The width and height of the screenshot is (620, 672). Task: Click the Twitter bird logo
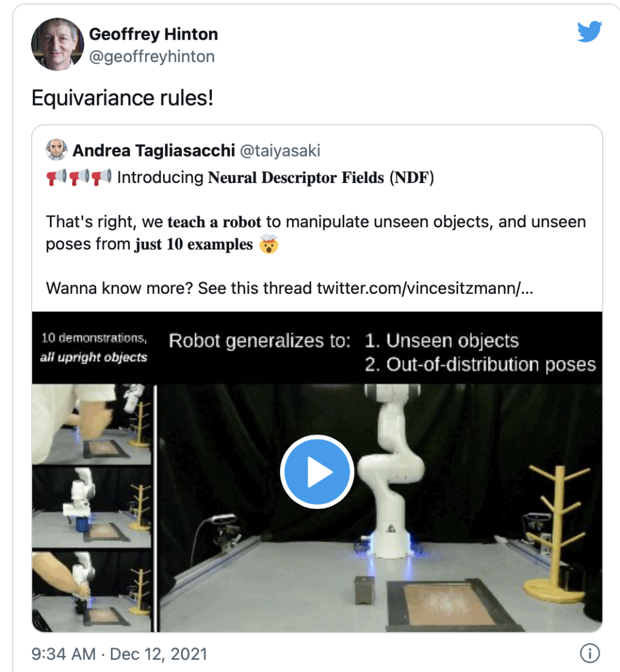(589, 32)
